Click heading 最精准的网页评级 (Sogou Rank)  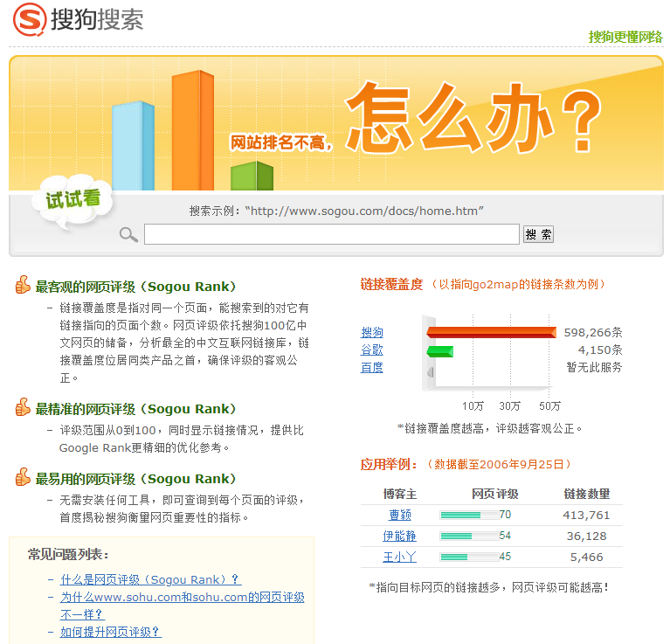click(136, 409)
